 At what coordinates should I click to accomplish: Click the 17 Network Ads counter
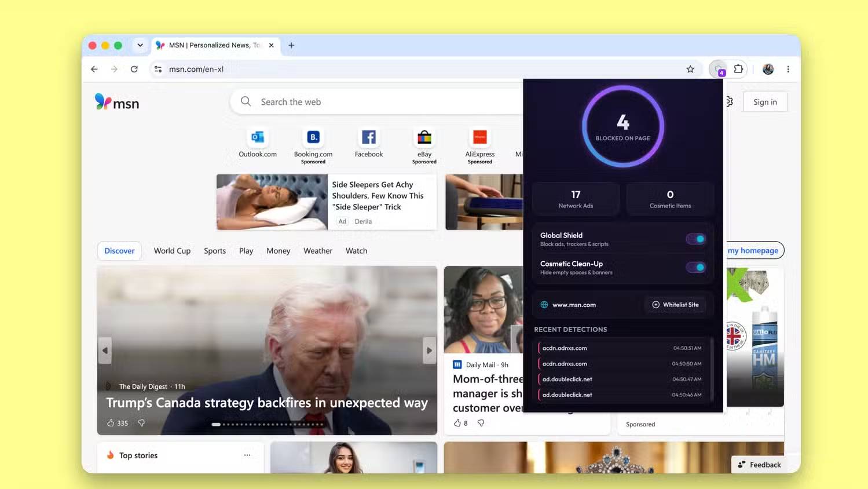[576, 199]
